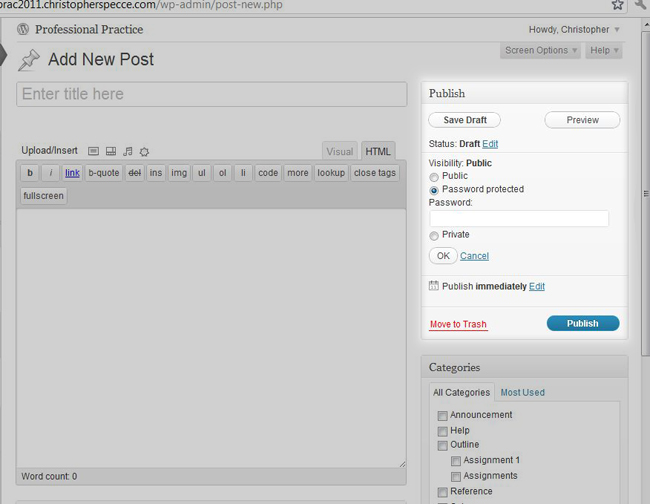Click the editor resize handle corner

tap(402, 464)
